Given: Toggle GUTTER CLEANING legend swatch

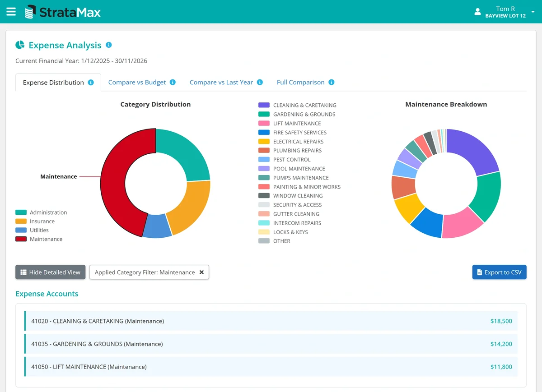Looking at the screenshot, I should click(x=264, y=214).
